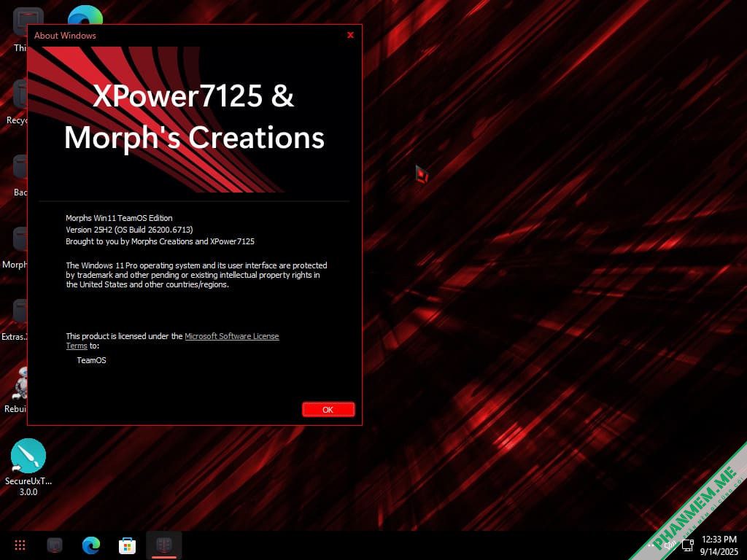Open Microsoft Store from the taskbar
747x560 pixels.
[127, 545]
